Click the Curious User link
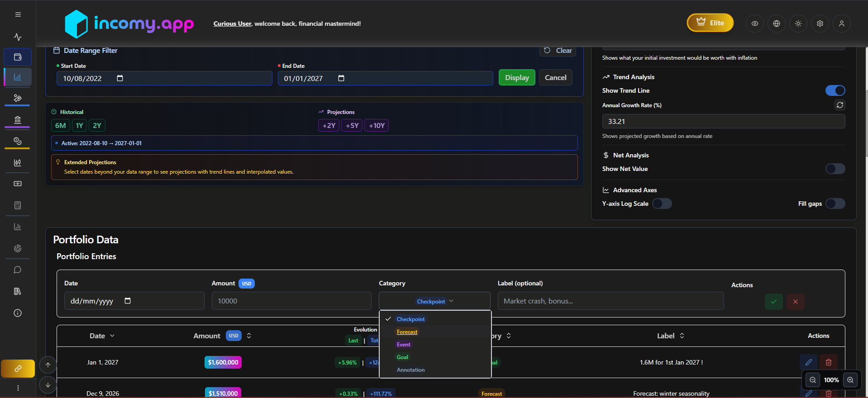 tap(232, 24)
